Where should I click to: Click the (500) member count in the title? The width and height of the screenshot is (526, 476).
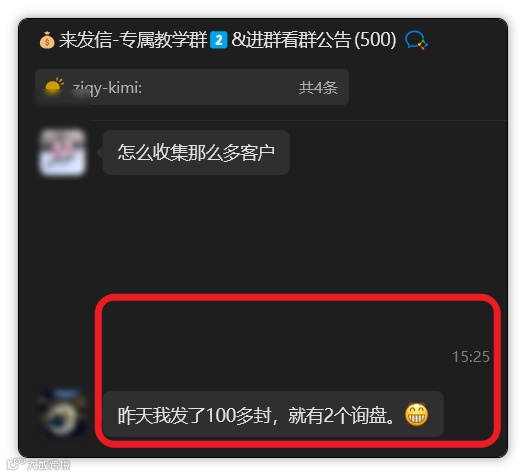coord(375,40)
